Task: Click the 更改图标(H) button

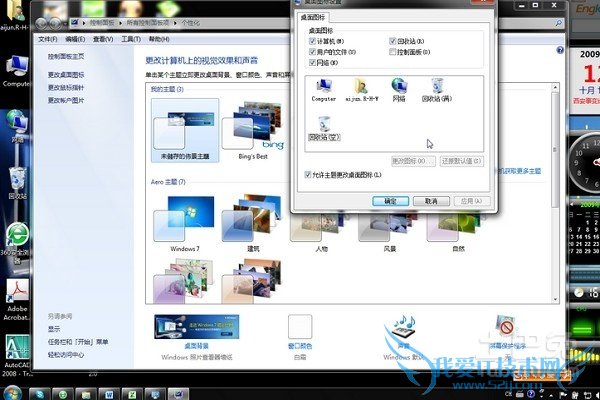Action: (413, 161)
